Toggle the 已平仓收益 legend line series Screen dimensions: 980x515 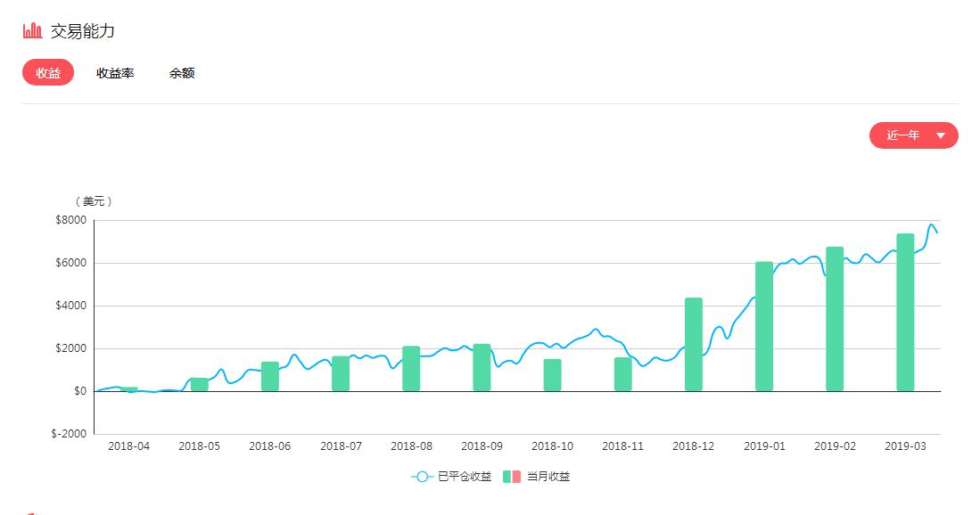pos(451,477)
